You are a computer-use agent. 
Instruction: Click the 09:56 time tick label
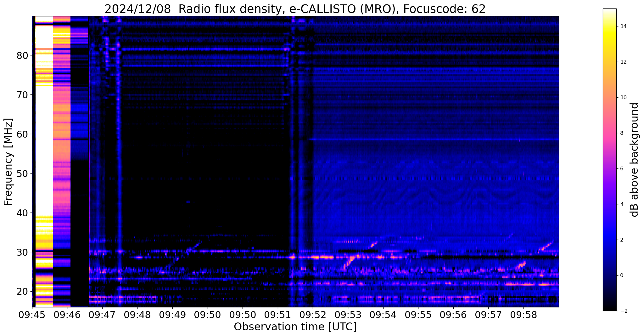(453, 315)
